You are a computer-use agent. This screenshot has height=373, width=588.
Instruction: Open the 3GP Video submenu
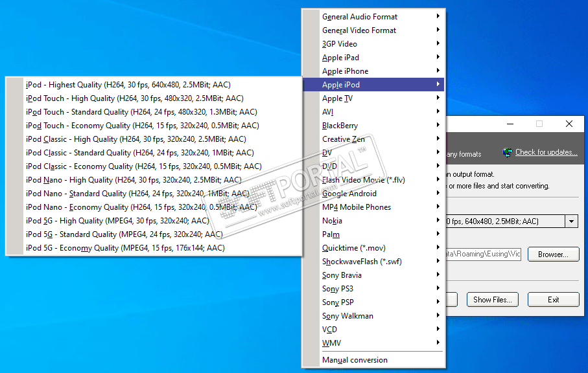point(373,44)
